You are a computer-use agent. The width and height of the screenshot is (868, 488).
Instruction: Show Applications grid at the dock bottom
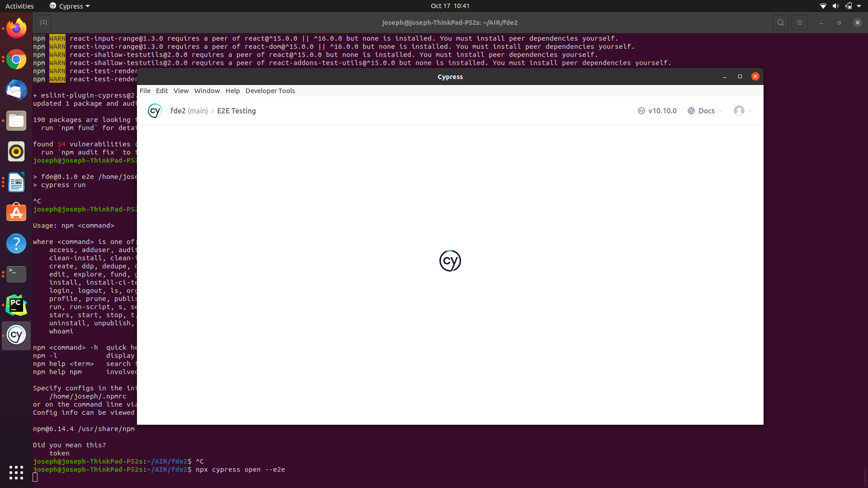pos(16,473)
